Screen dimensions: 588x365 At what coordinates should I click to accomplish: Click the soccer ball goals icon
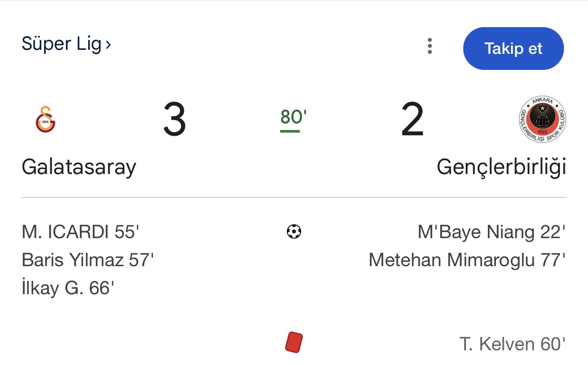tap(294, 231)
